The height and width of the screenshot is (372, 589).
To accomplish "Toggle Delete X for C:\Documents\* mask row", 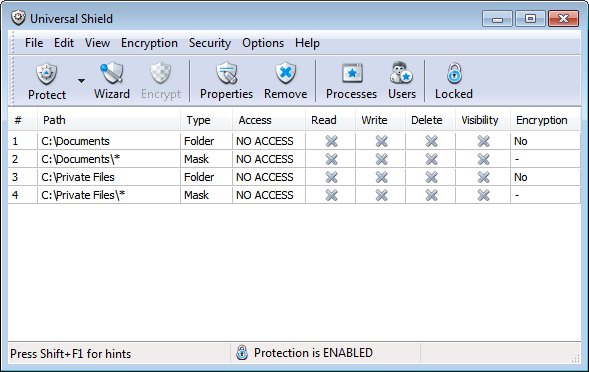I will click(431, 159).
